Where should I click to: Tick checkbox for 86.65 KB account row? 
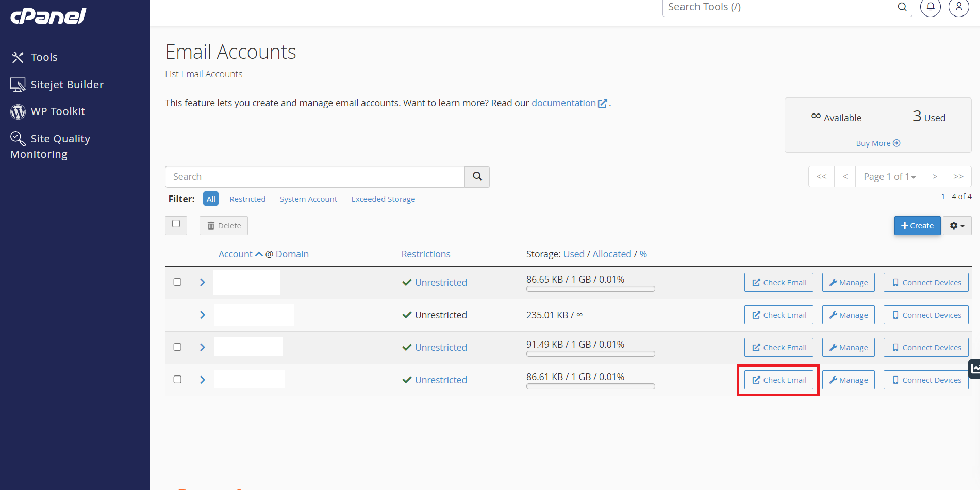[x=177, y=282]
